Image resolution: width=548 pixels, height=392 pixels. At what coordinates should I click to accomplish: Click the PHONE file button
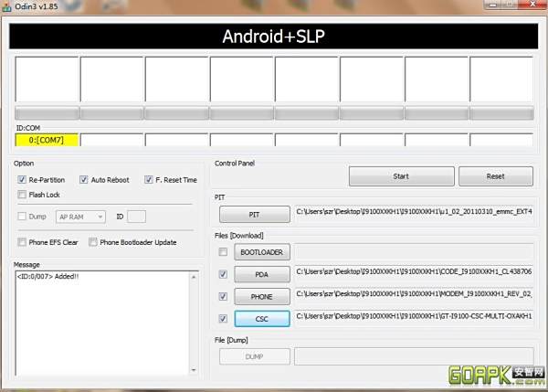[x=262, y=297]
